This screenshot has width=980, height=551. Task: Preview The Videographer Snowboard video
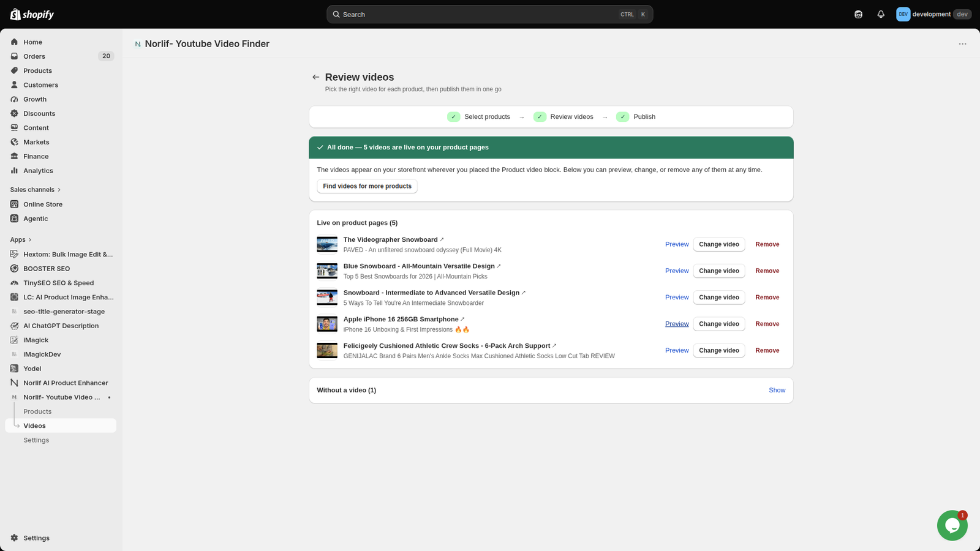pos(677,244)
